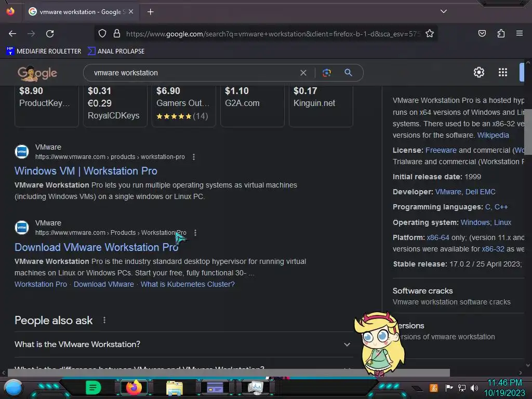Screen dimensions: 532x399
Task: Click the horizontal page scrollbar
Action: click(229, 373)
